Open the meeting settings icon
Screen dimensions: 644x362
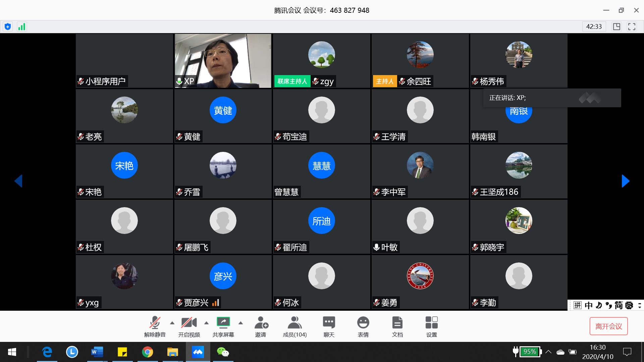(x=431, y=322)
